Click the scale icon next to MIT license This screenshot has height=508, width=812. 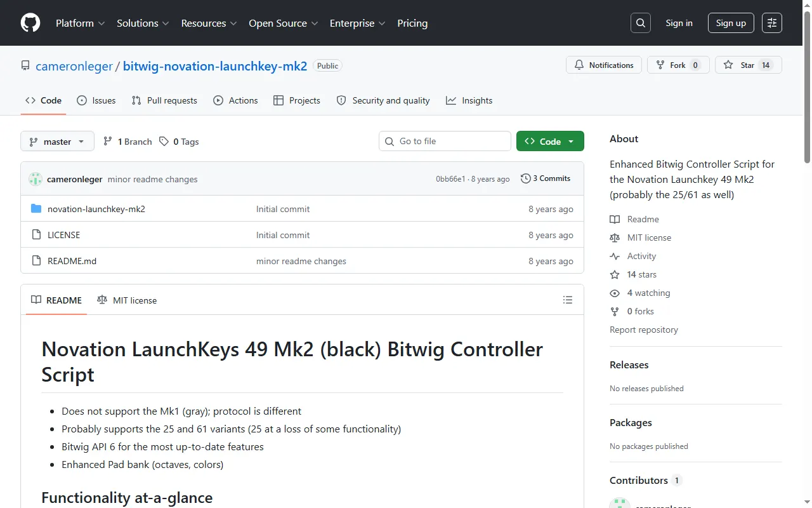point(615,237)
